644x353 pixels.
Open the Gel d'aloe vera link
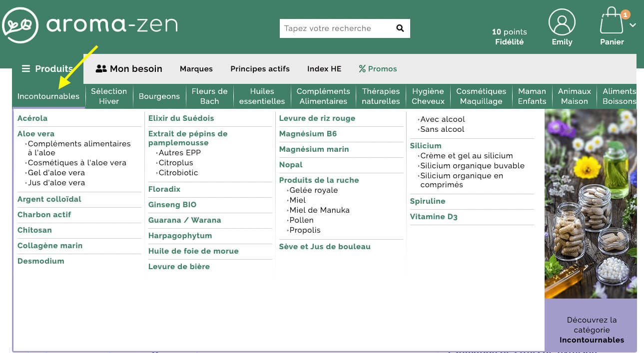click(x=56, y=173)
